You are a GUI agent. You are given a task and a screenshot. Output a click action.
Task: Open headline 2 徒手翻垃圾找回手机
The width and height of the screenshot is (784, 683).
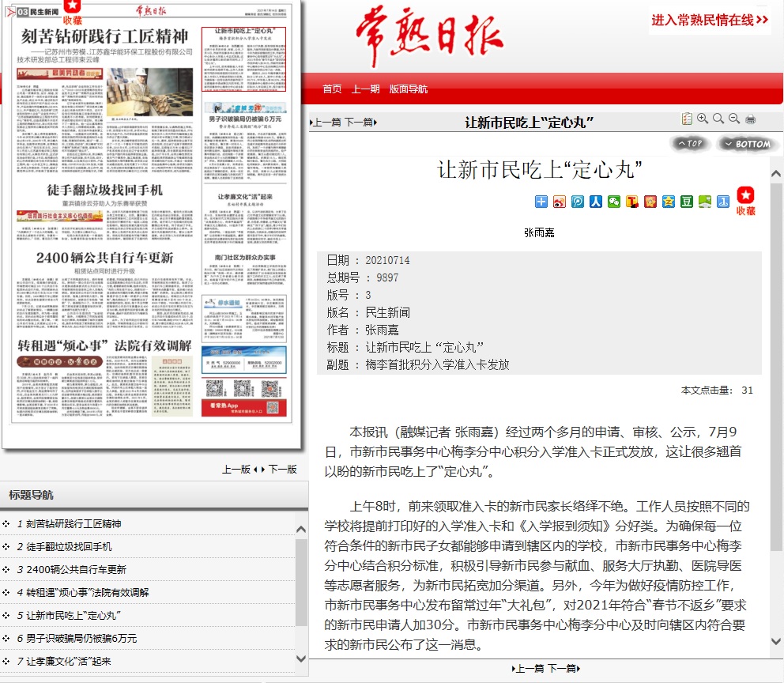click(x=69, y=546)
